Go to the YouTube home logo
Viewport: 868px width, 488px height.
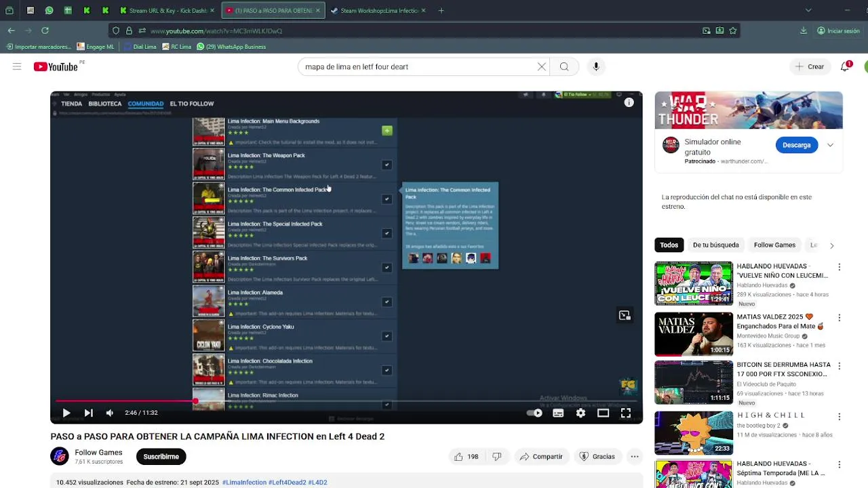click(56, 66)
